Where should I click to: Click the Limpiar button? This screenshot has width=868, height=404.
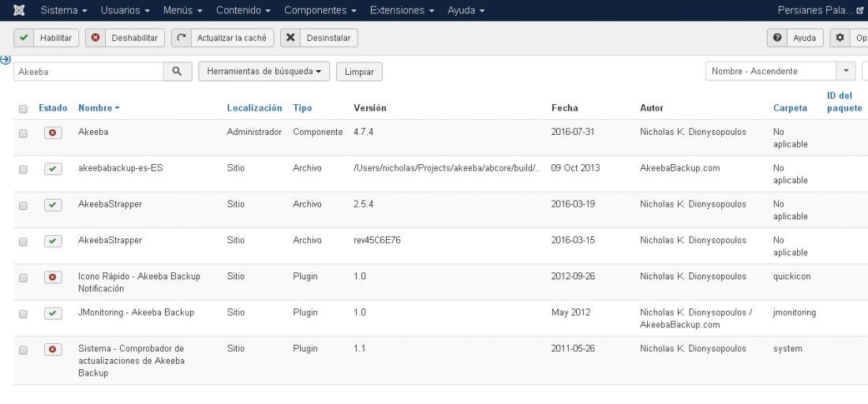[x=359, y=71]
